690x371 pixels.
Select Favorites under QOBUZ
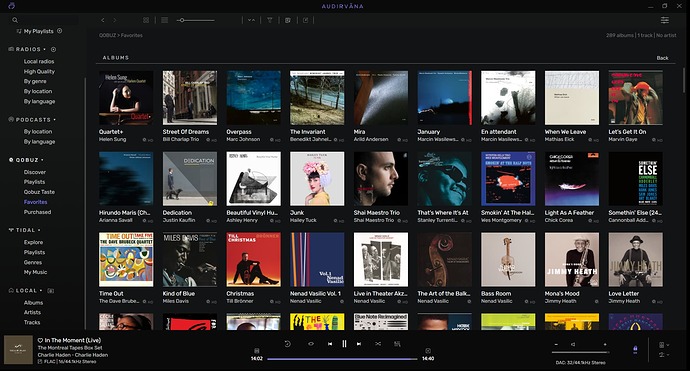(x=35, y=202)
